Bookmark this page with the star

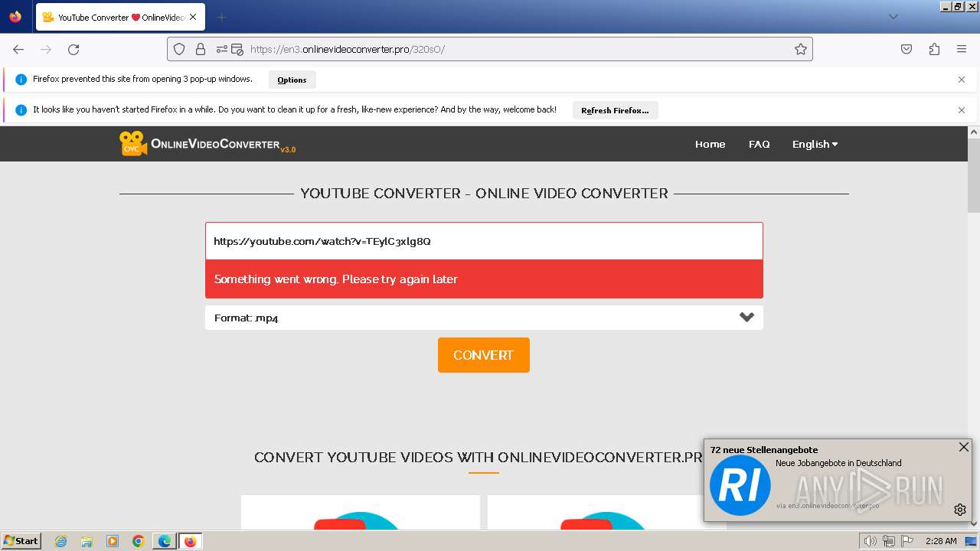coord(801,49)
